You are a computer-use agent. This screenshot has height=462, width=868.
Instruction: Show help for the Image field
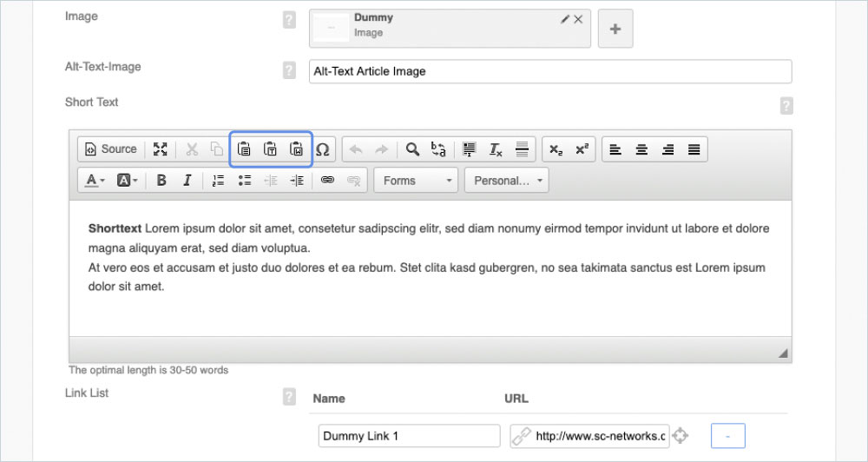click(289, 21)
